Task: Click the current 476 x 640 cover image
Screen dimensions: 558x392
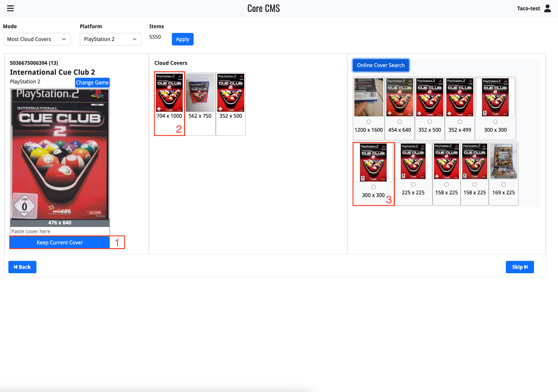Action: 60,154
